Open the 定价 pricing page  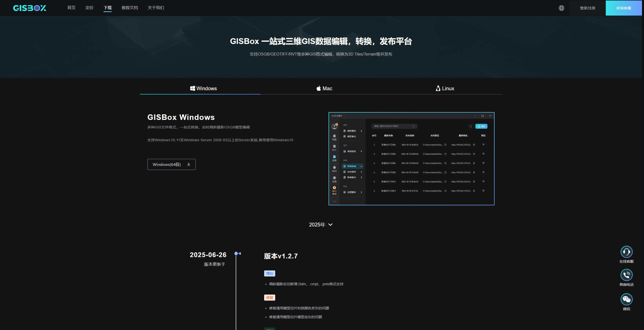click(90, 8)
